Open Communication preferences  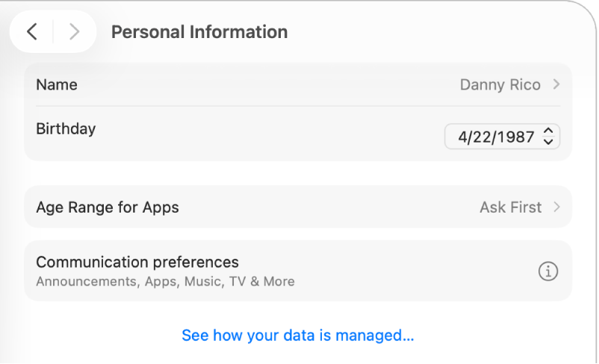click(137, 263)
